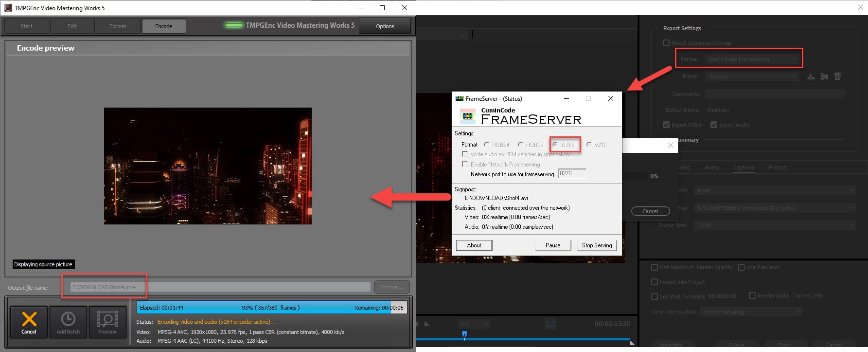
Task: Click the Save Preset icon beside Preset dropdown
Action: pyautogui.click(x=811, y=76)
